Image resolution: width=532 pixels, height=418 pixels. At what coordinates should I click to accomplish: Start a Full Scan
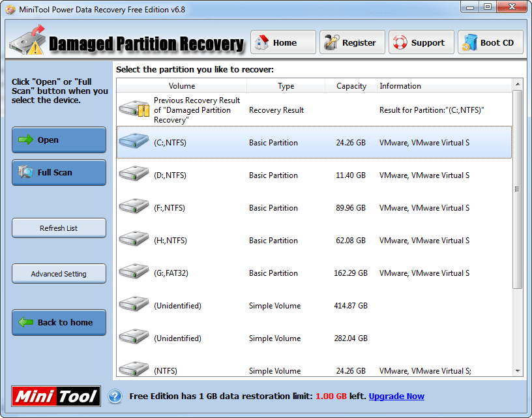59,173
